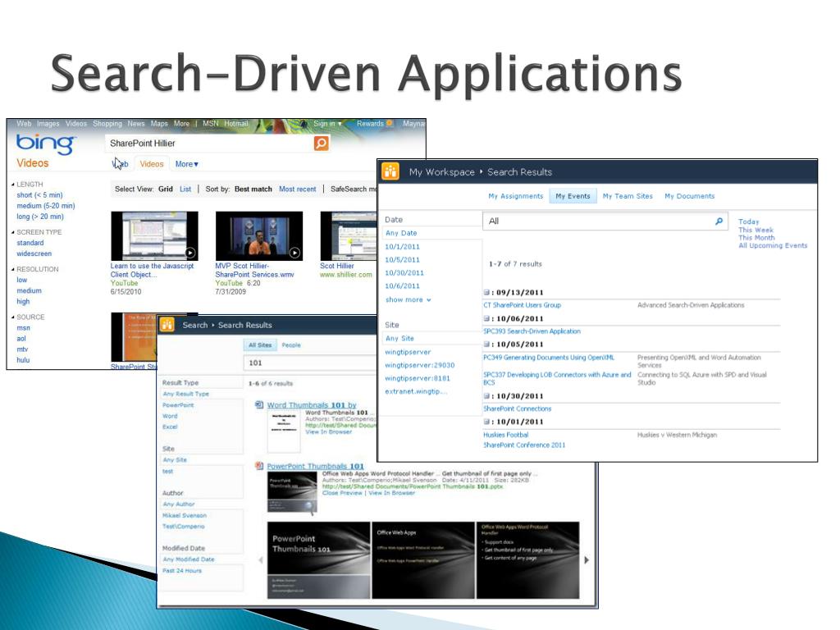Open the SharePoint Conference 2011 event
This screenshot has height=630, width=840.
pos(524,445)
